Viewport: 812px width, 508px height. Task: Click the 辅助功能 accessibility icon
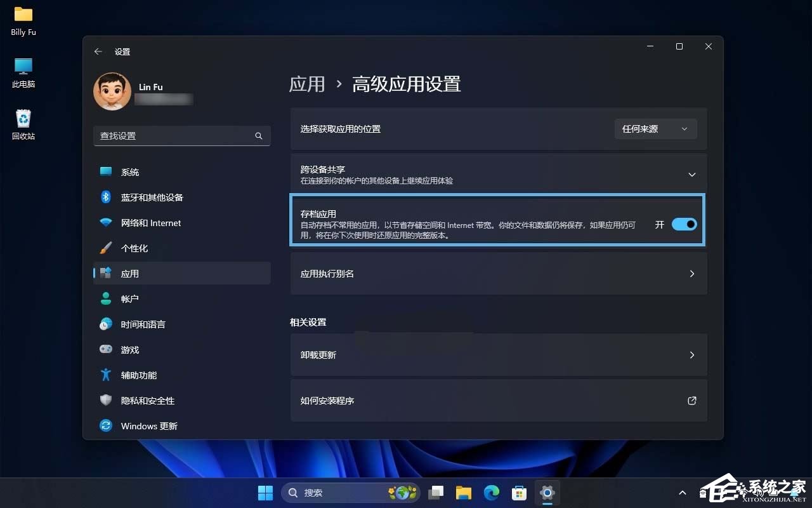(x=105, y=375)
